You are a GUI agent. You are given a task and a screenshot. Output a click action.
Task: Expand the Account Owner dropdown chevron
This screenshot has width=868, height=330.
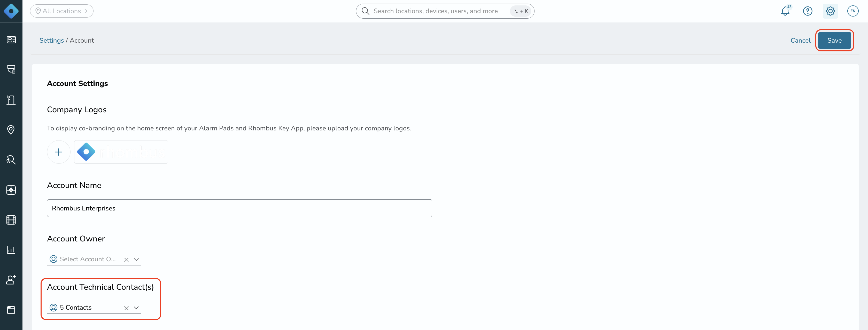click(136, 259)
